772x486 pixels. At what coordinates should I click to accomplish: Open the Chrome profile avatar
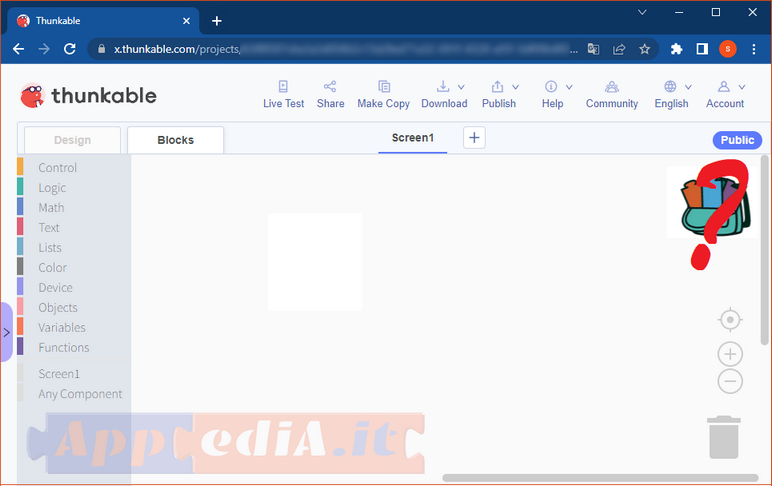(728, 49)
